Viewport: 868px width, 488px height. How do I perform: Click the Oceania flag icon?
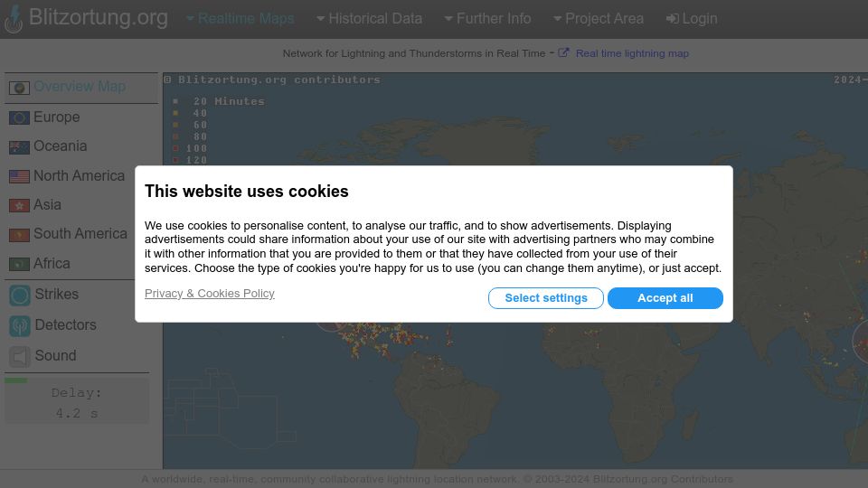pos(19,147)
